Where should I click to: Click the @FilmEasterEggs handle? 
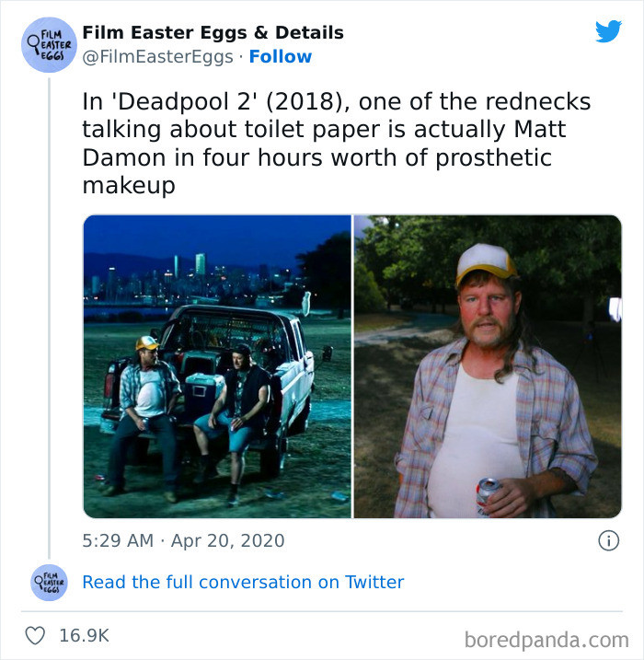coord(157,57)
